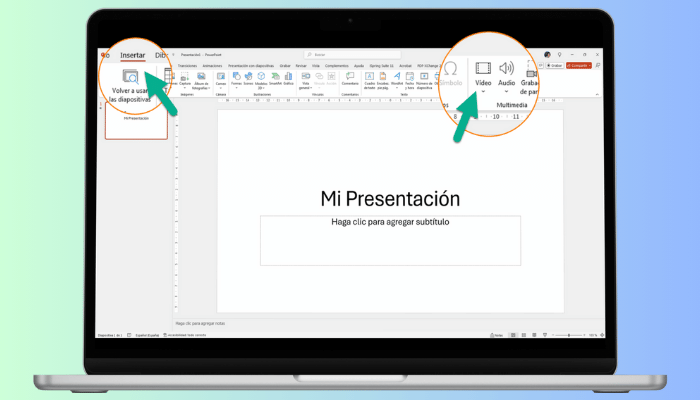Click the spell check status icon
Screen dimensions: 700x400
129,335
